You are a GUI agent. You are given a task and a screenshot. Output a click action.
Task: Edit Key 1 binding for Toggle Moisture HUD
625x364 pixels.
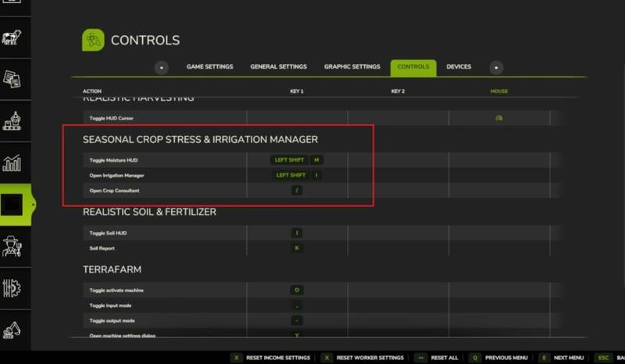[x=297, y=160]
